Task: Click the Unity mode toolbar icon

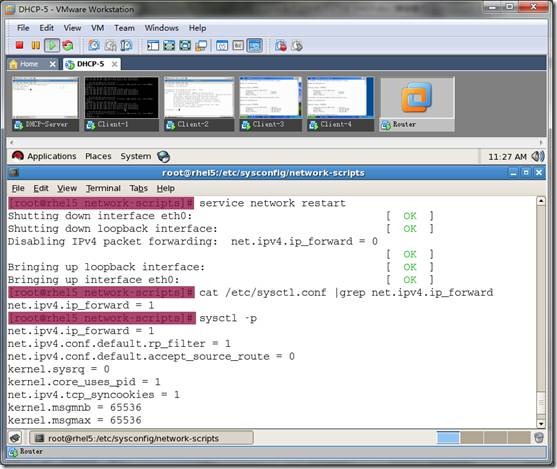Action: pyautogui.click(x=201, y=45)
